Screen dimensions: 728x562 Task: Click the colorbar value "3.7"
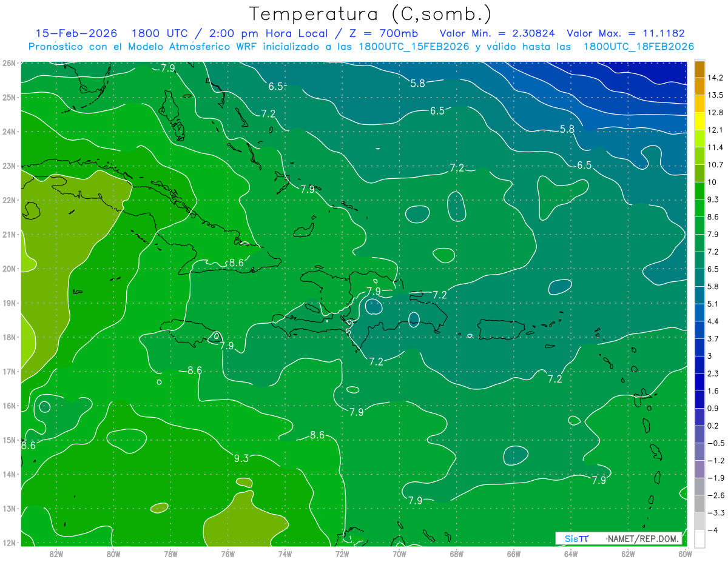click(x=713, y=338)
